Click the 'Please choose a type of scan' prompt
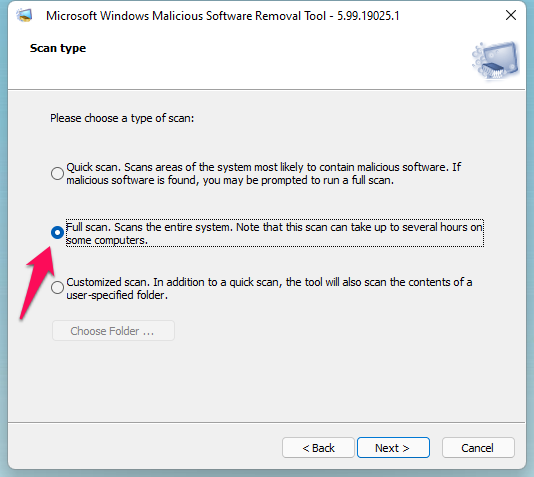This screenshot has width=534, height=477. click(122, 118)
